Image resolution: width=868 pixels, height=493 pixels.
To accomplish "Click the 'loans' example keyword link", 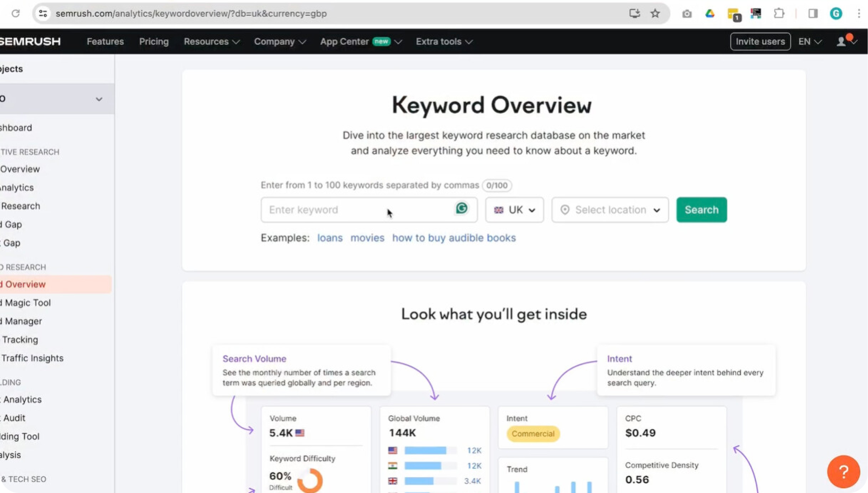I will coord(329,238).
